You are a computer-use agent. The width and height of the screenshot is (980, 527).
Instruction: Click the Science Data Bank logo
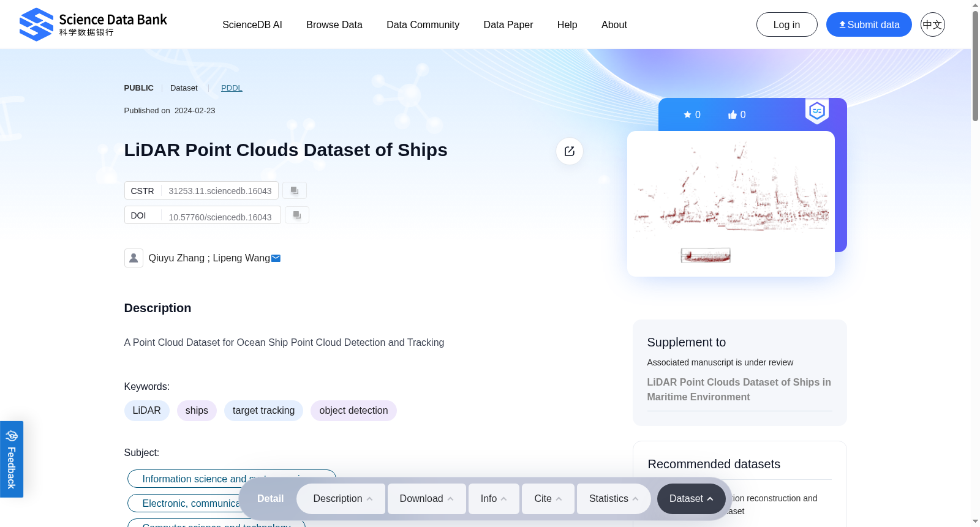93,24
